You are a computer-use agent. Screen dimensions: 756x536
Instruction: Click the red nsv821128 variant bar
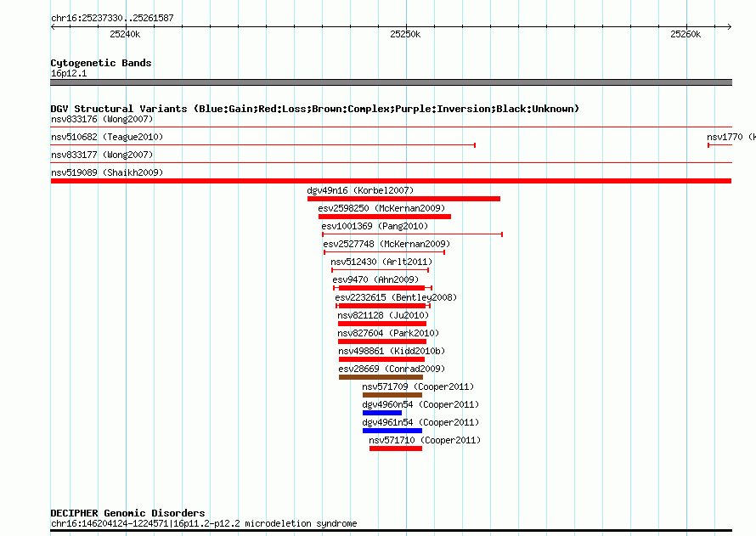coord(382,324)
